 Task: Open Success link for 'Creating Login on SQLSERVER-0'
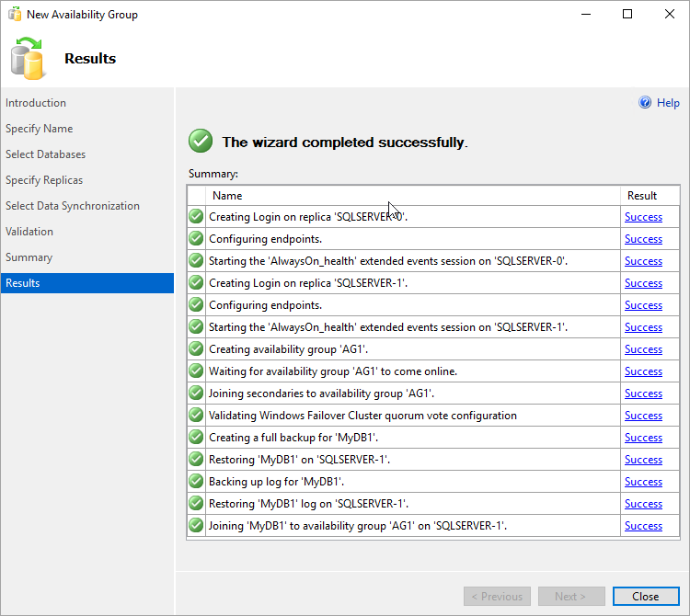(x=643, y=217)
